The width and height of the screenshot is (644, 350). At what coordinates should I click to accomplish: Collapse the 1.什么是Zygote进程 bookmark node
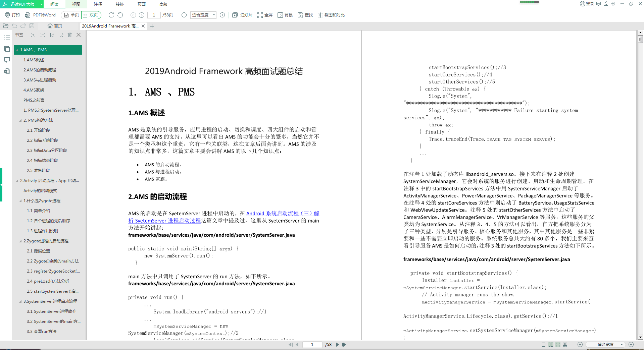(x=20, y=201)
